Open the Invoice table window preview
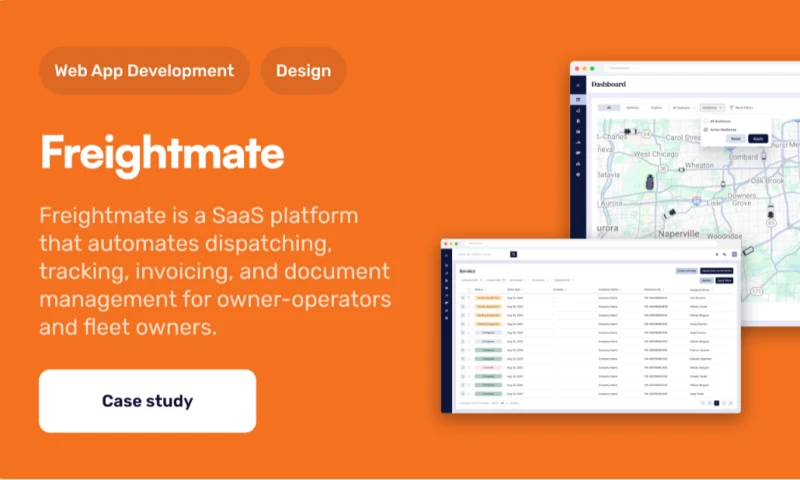Viewport: 800px width, 480px height. tap(591, 326)
